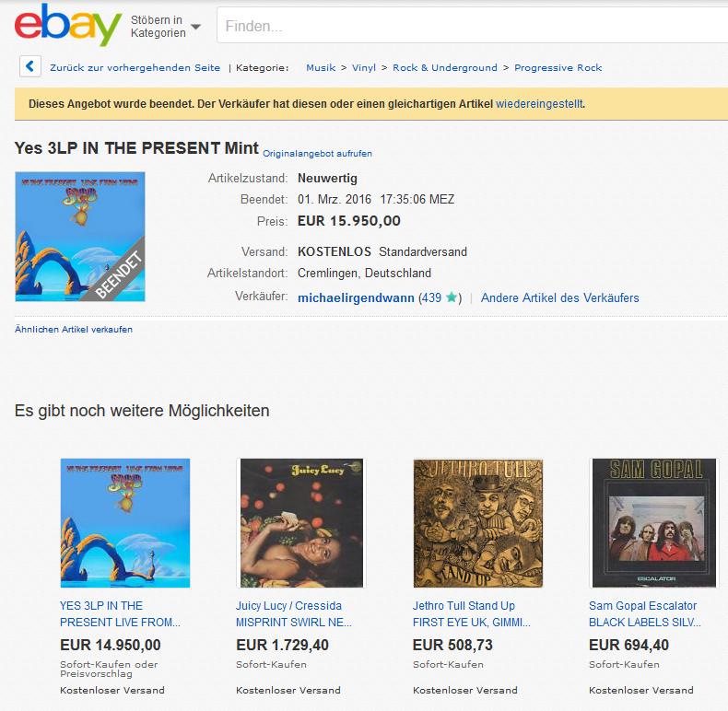The height and width of the screenshot is (711, 728).
Task: Go to 'Zurück zur vorhergehenden Seite'
Action: [x=135, y=67]
